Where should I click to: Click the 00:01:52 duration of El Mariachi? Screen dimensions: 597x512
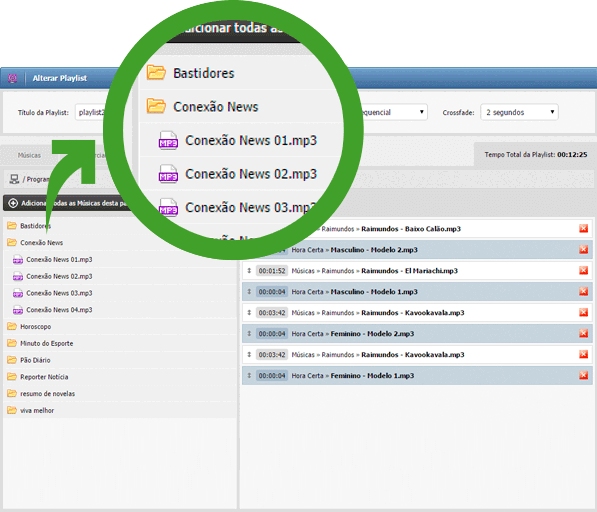272,271
